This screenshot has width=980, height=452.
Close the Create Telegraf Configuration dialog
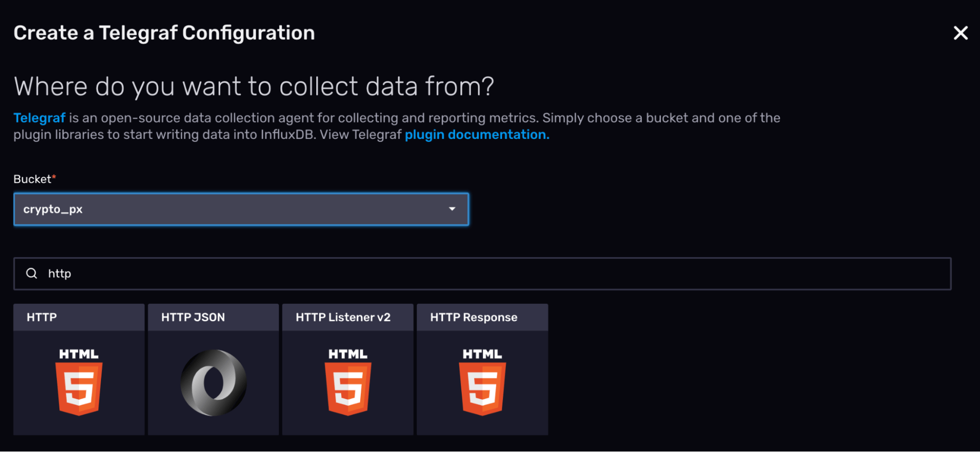[960, 33]
